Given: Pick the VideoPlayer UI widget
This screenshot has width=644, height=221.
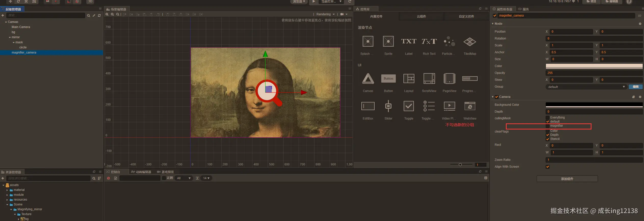Looking at the screenshot, I should click(449, 106).
